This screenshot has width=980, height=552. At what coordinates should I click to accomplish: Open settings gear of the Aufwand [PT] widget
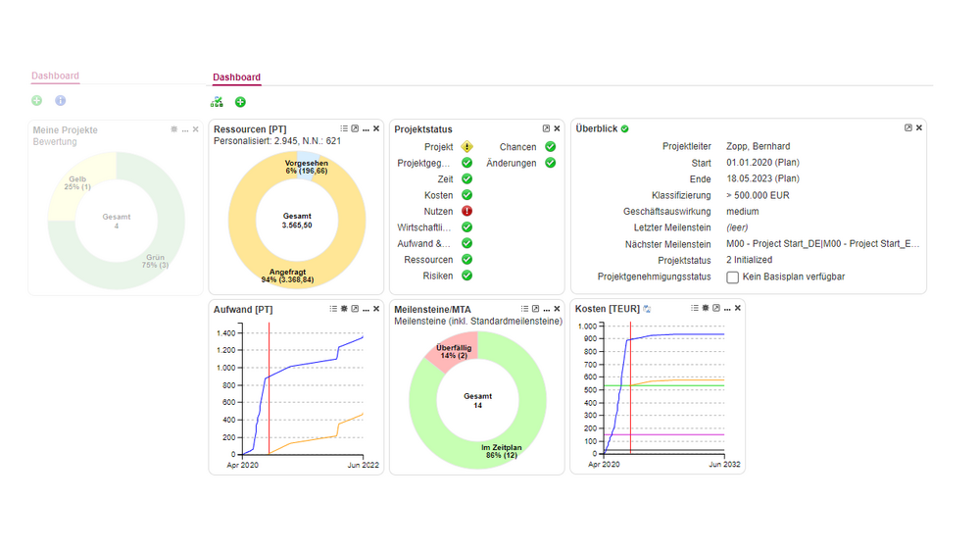(344, 309)
